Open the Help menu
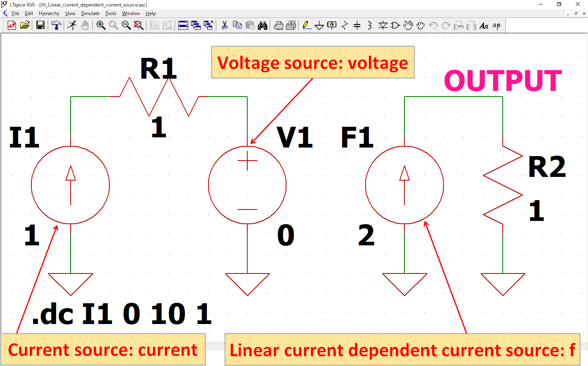Image resolution: width=588 pixels, height=366 pixels. coord(151,13)
